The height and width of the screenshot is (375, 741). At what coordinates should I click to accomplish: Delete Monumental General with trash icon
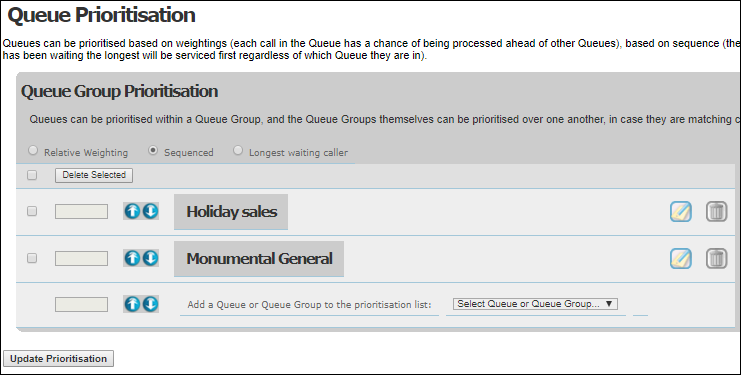(x=716, y=259)
